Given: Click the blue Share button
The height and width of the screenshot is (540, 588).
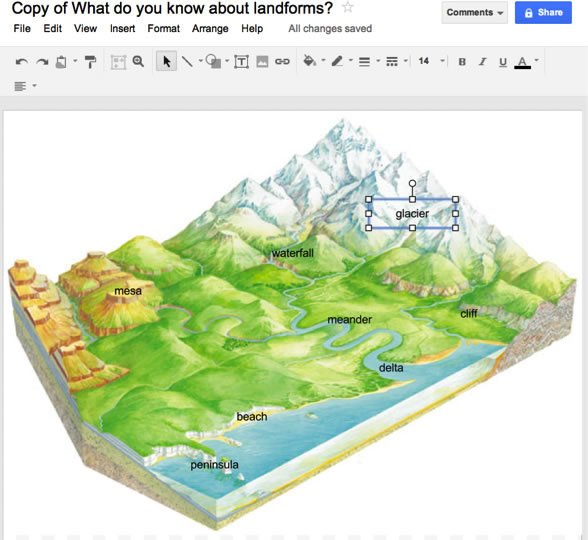Looking at the screenshot, I should pos(543,12).
